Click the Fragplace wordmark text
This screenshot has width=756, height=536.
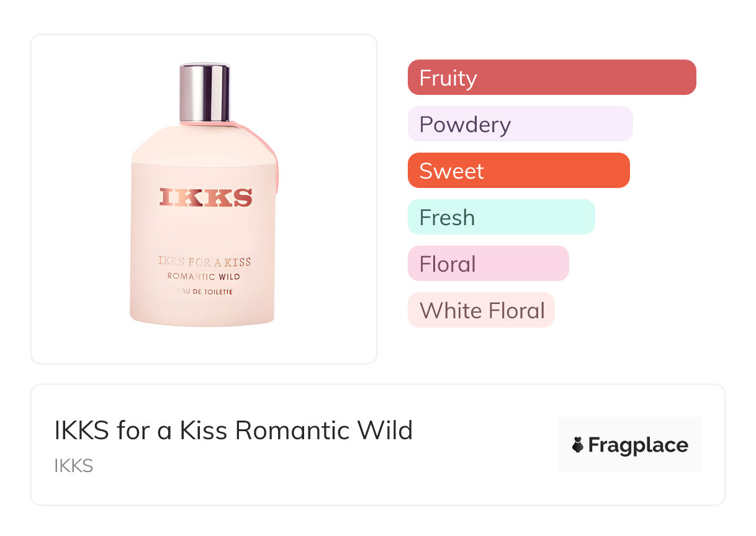[638, 445]
